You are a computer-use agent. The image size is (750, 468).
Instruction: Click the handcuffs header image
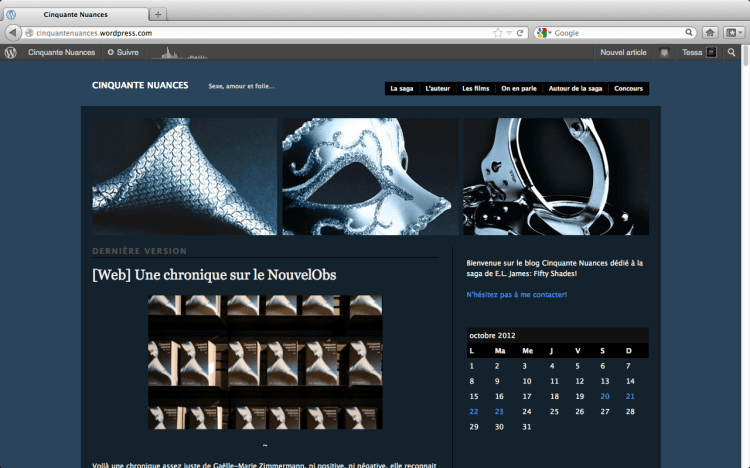coord(556,177)
